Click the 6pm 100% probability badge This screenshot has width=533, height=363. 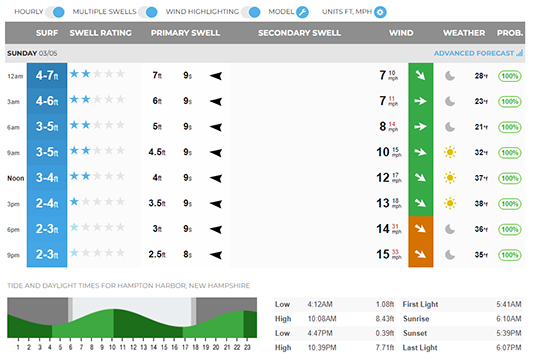510,229
